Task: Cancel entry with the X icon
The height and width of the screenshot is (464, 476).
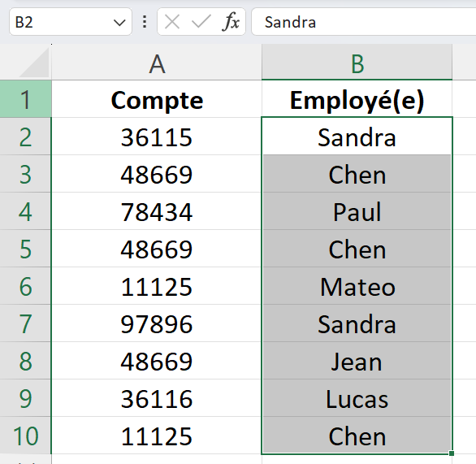Action: point(172,22)
